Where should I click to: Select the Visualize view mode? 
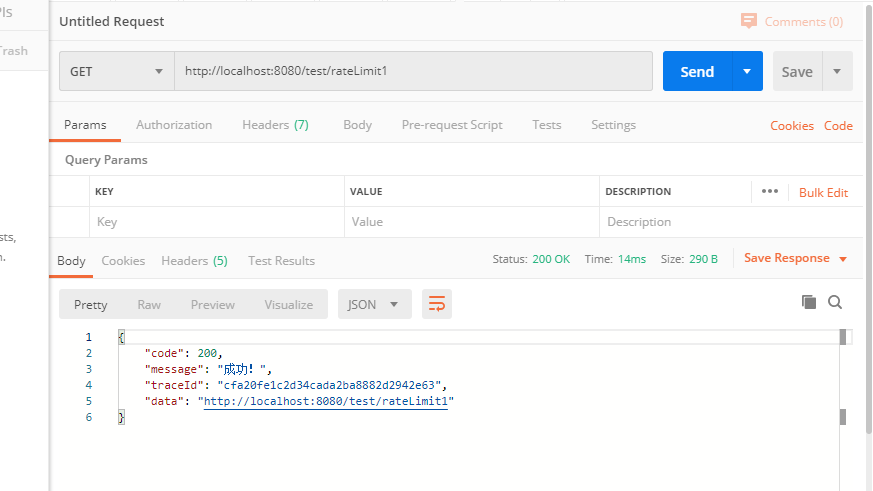coord(288,305)
